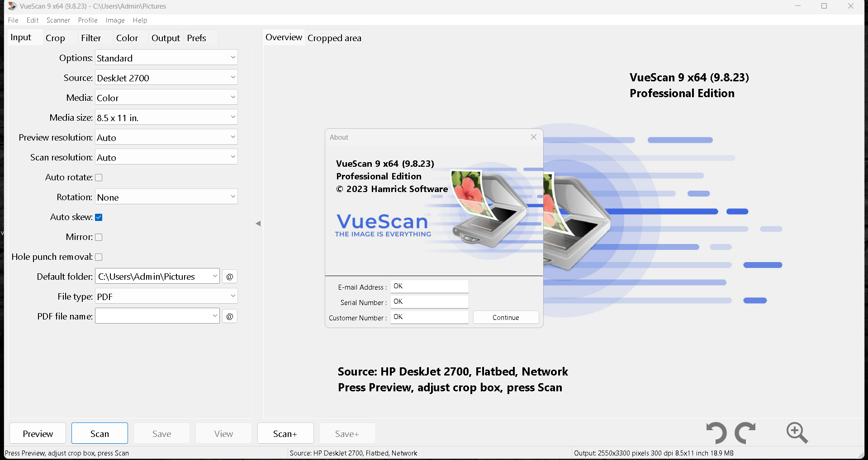
Task: Open the Media size dropdown
Action: click(166, 117)
